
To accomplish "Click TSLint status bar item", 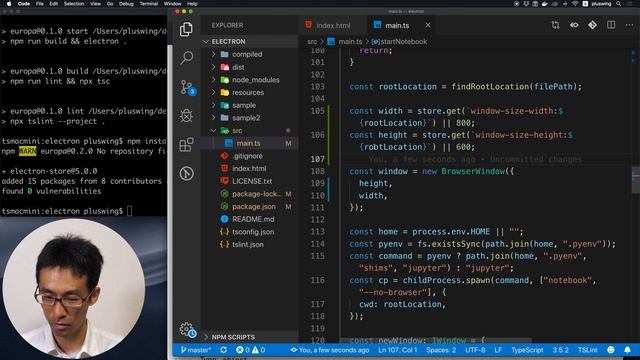I will point(587,350).
